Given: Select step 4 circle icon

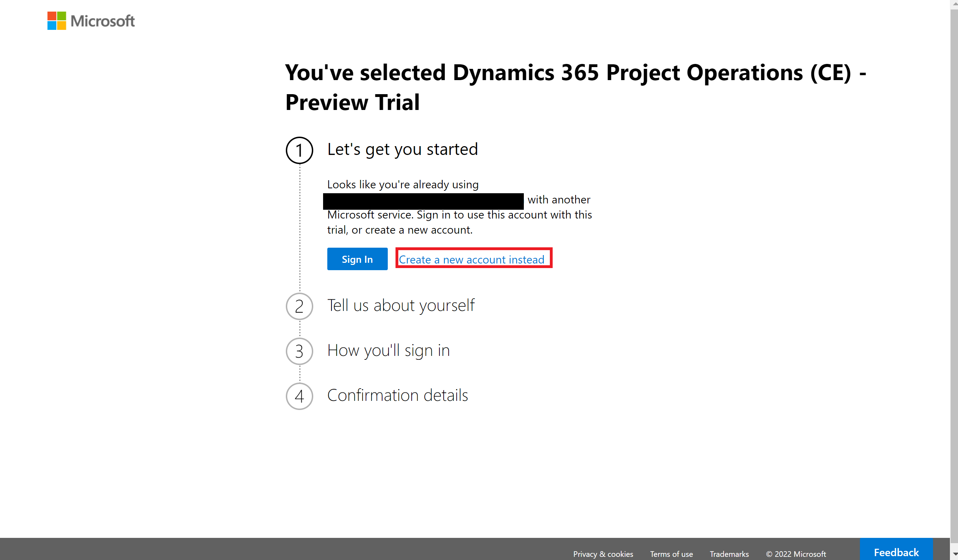Looking at the screenshot, I should [x=300, y=396].
